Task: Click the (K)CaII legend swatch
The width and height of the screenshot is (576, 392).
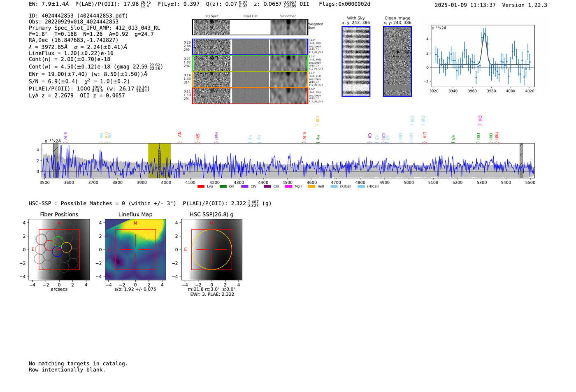Action: pyautogui.click(x=334, y=187)
